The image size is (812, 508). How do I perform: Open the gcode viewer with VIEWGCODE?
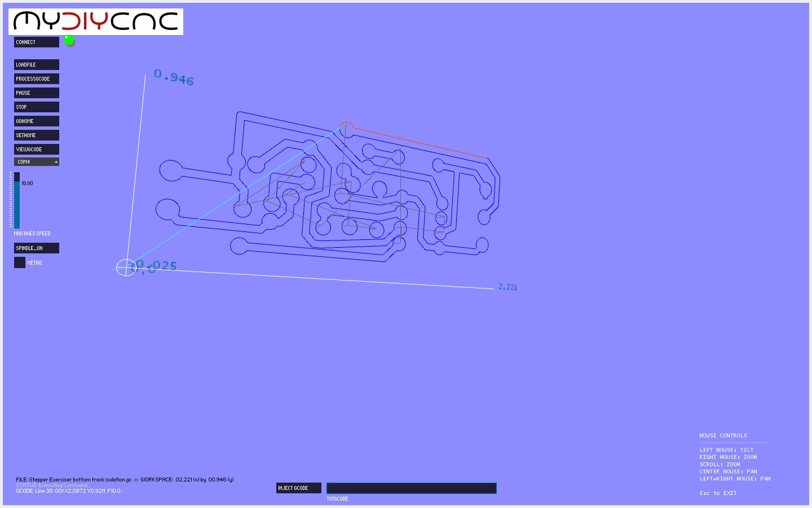pos(36,149)
